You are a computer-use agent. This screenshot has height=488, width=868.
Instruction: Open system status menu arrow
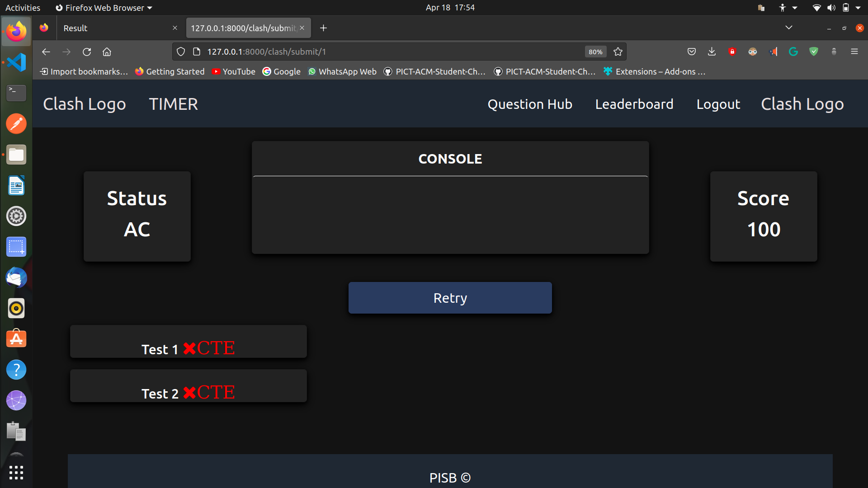coord(858,8)
